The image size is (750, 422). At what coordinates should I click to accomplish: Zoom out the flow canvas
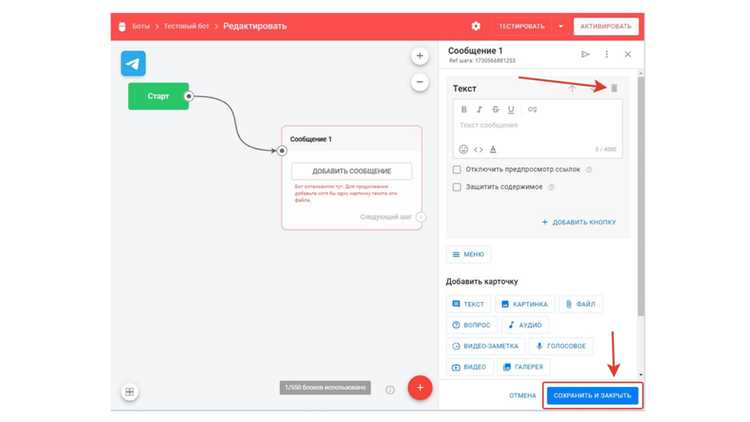tap(419, 82)
